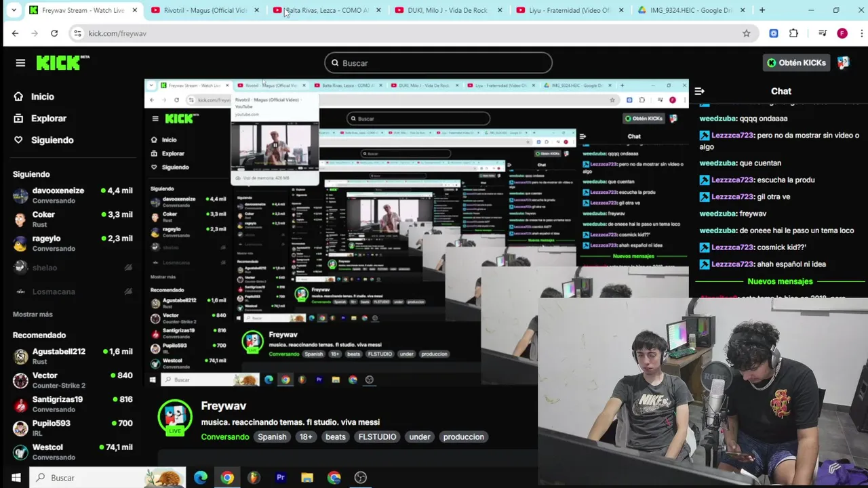Open the Windows Start menu

(x=16, y=478)
